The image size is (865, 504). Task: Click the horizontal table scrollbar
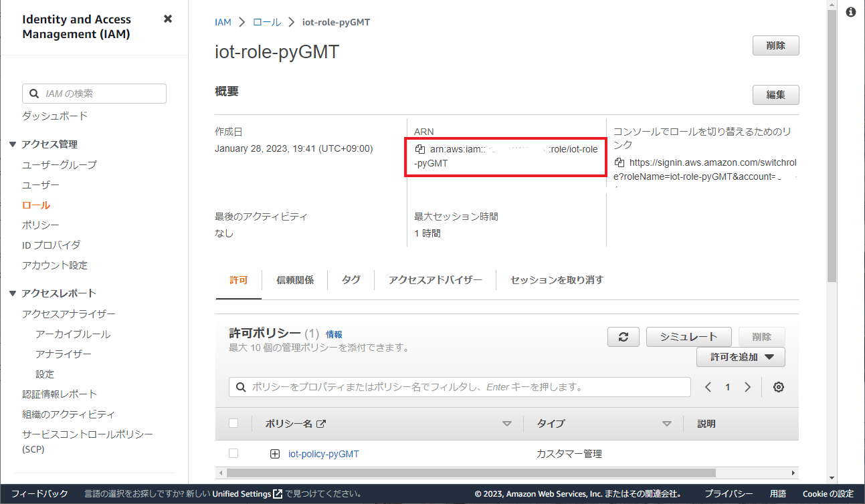(x=470, y=473)
